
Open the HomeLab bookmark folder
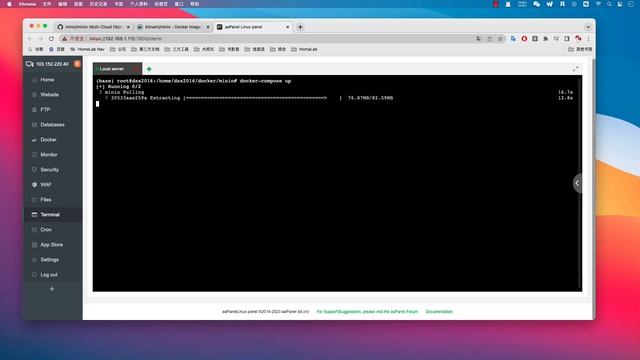point(304,49)
